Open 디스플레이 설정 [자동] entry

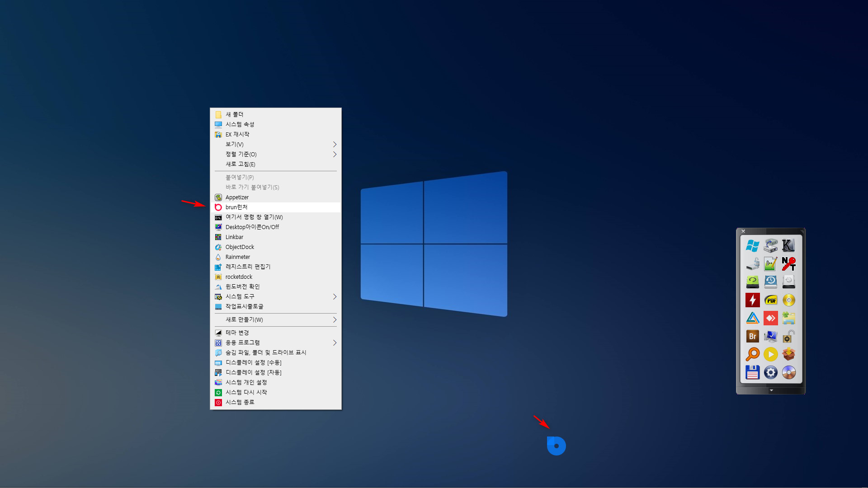pyautogui.click(x=276, y=373)
